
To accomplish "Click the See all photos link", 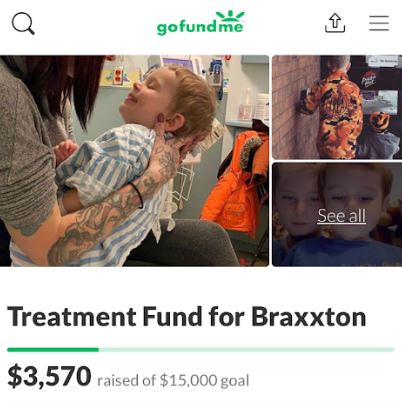I will [x=341, y=215].
